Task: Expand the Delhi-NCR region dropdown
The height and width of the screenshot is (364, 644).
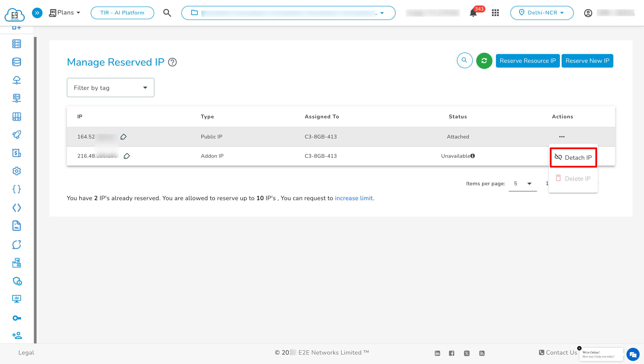Action: click(542, 13)
